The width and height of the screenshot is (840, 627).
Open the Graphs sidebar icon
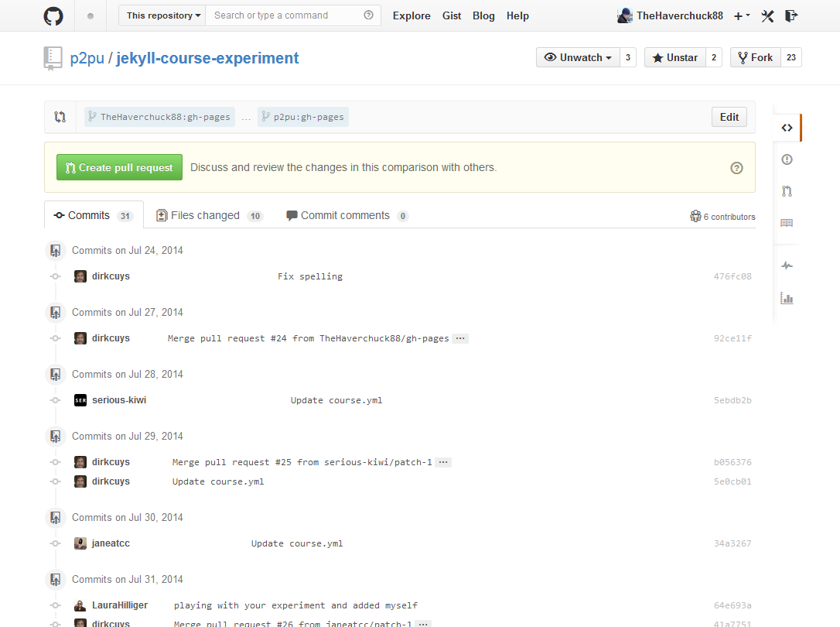pyautogui.click(x=787, y=298)
